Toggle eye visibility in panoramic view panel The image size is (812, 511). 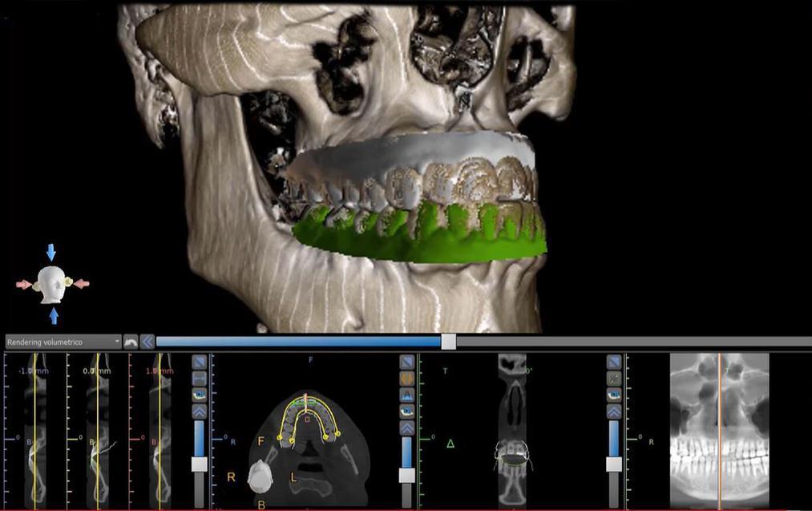point(614,395)
